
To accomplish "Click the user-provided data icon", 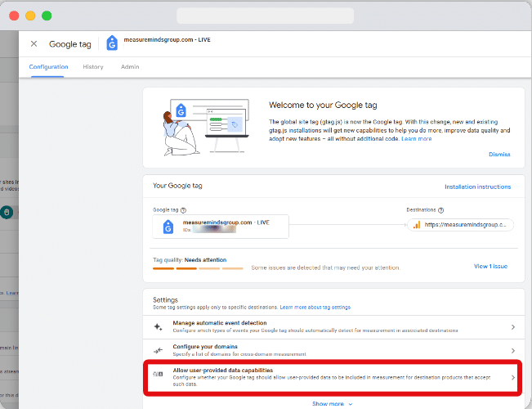I will pos(158,374).
